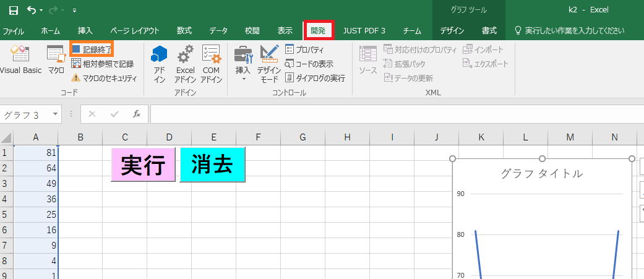Click the Select All corner triangle

[7, 138]
